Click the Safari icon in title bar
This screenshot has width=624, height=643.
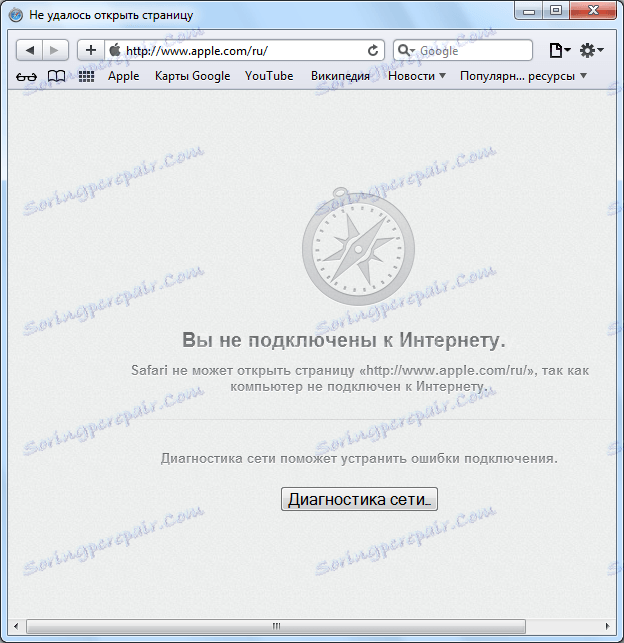point(16,15)
